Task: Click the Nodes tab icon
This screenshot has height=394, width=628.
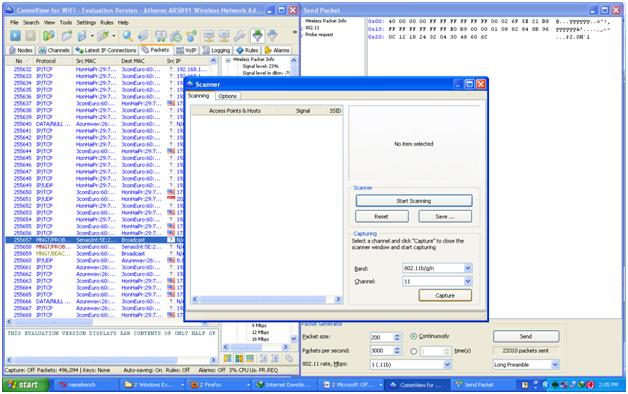Action: click(12, 50)
